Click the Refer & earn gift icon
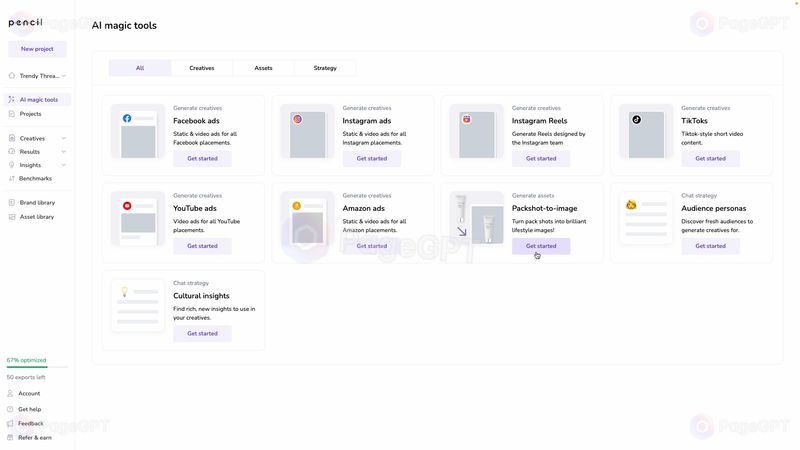 tap(10, 438)
